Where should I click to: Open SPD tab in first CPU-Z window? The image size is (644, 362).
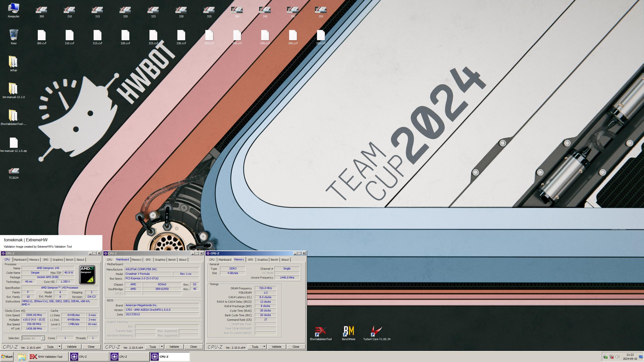pos(46,260)
